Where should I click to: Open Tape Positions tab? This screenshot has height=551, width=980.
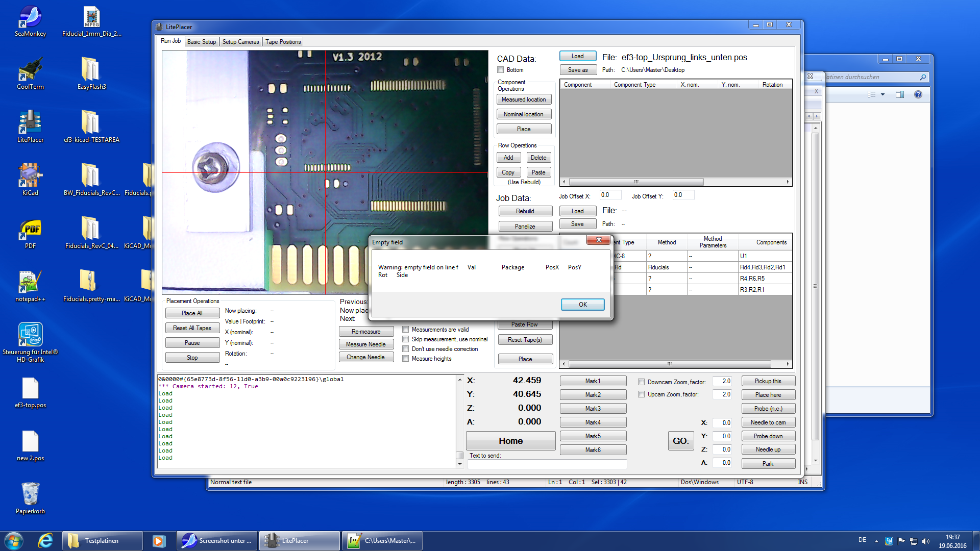tap(283, 42)
